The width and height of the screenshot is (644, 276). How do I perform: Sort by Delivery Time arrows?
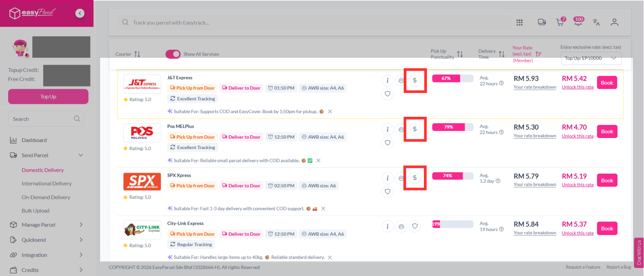pyautogui.click(x=502, y=54)
